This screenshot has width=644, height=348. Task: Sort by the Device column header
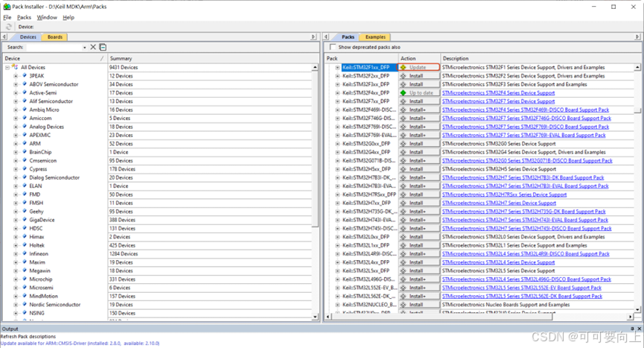pos(54,58)
